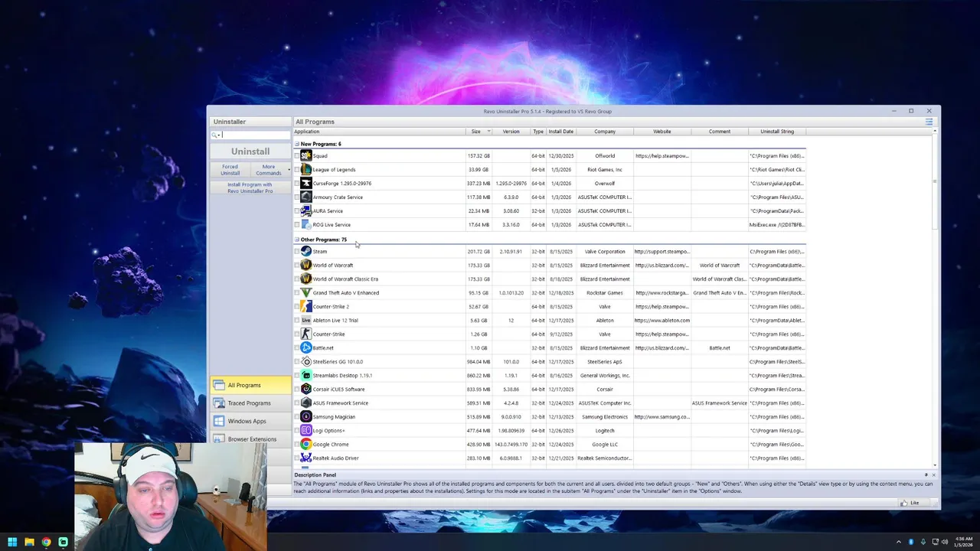The height and width of the screenshot is (551, 980).
Task: Check the ROG Live Service checkbox
Action: pyautogui.click(x=297, y=225)
